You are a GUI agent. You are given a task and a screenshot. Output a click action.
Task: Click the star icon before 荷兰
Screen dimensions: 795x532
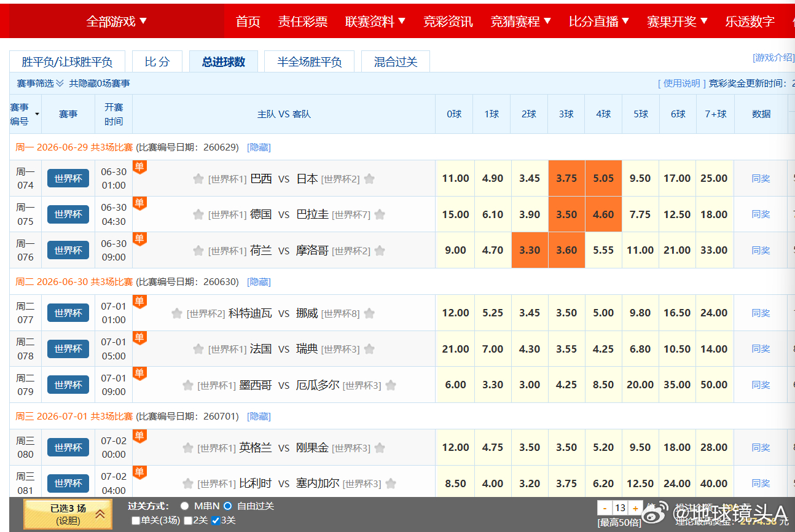(198, 251)
